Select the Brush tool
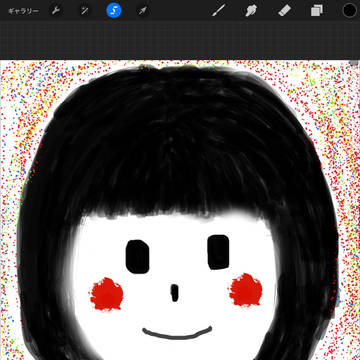 tap(219, 11)
